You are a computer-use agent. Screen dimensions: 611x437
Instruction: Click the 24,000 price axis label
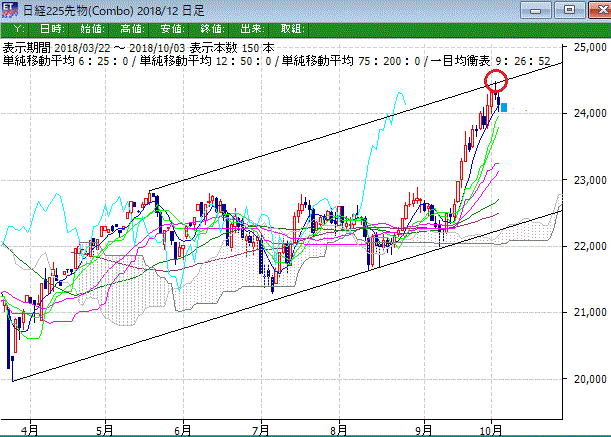[590, 113]
